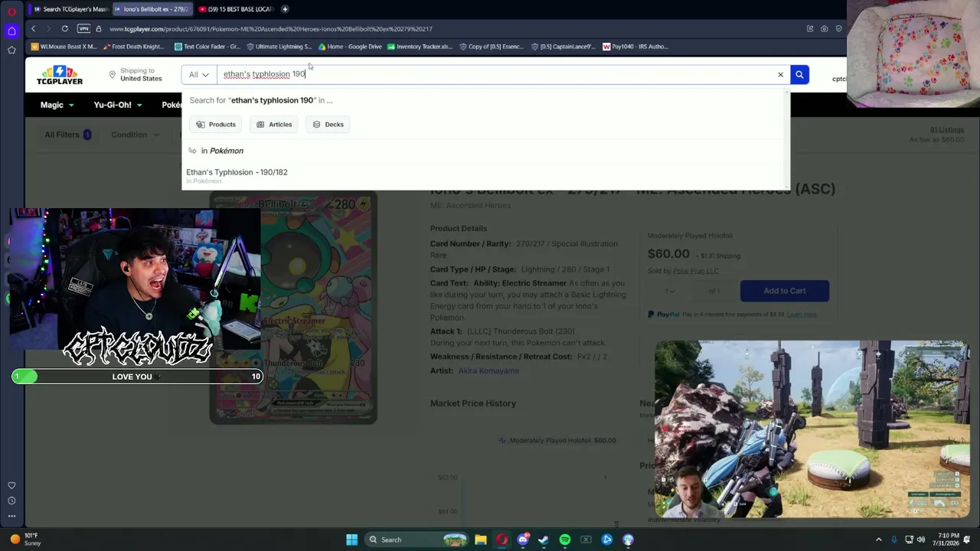Search in Decks category
980x551 pixels.
(328, 124)
